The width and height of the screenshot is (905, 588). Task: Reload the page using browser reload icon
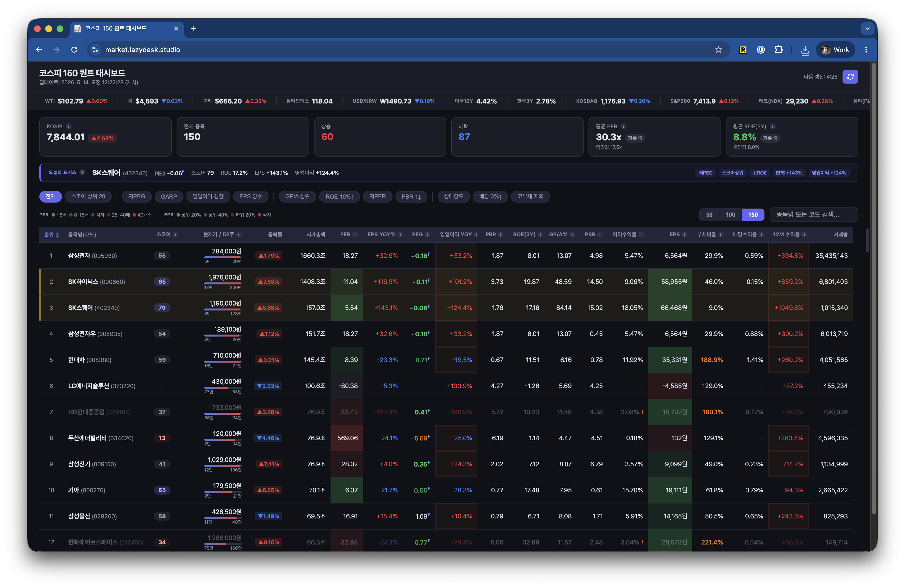(75, 50)
